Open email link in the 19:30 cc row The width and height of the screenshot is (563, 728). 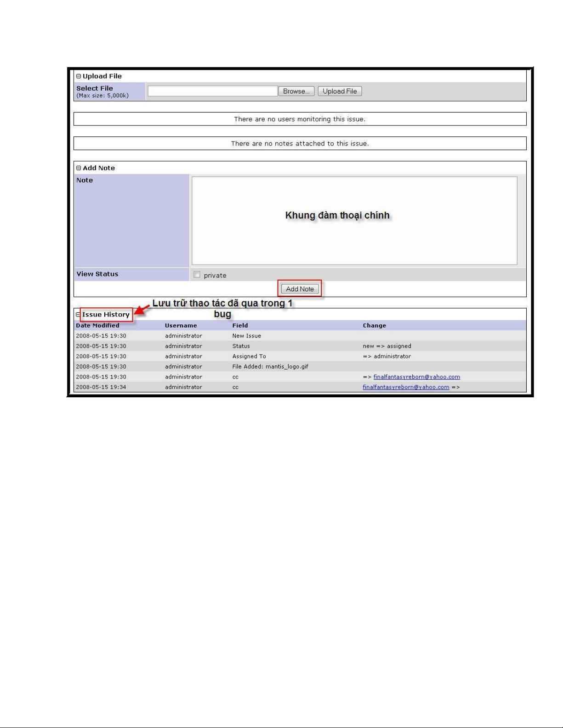pos(416,377)
